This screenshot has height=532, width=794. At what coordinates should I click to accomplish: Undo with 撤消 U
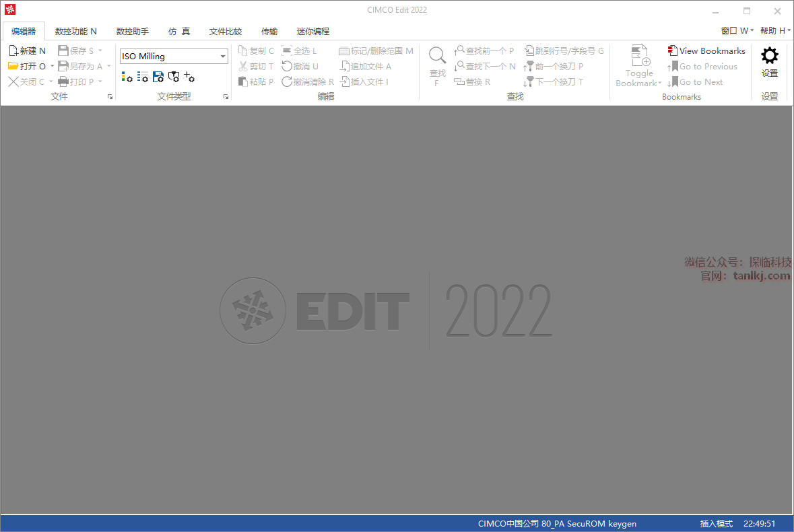[300, 66]
